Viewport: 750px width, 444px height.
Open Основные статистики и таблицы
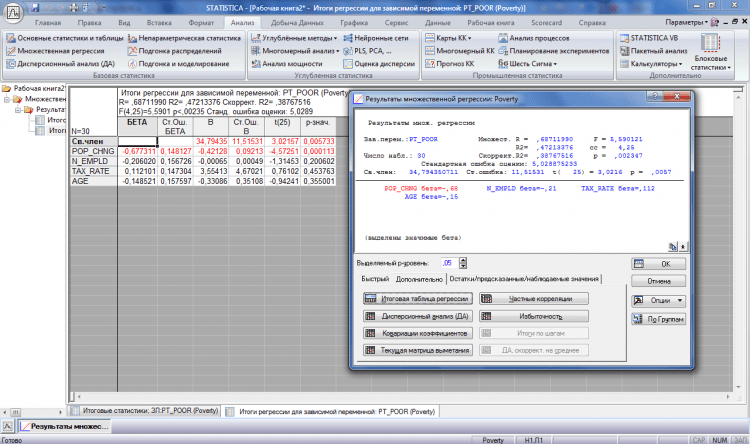click(x=65, y=38)
